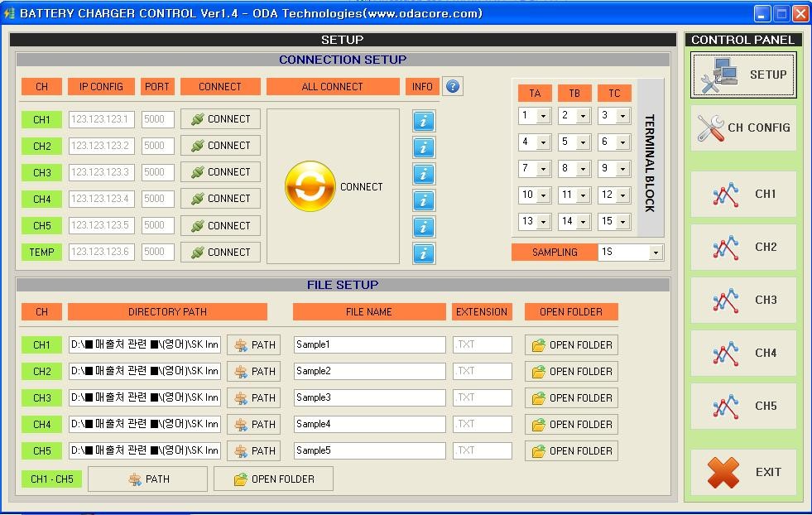The image size is (812, 515).
Task: Open CH CONFIG from the control panel
Action: pos(742,128)
